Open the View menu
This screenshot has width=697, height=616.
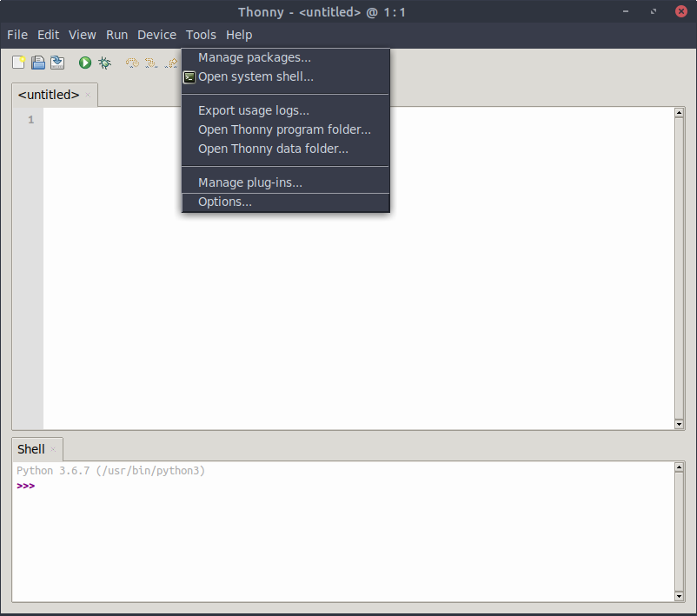click(83, 35)
